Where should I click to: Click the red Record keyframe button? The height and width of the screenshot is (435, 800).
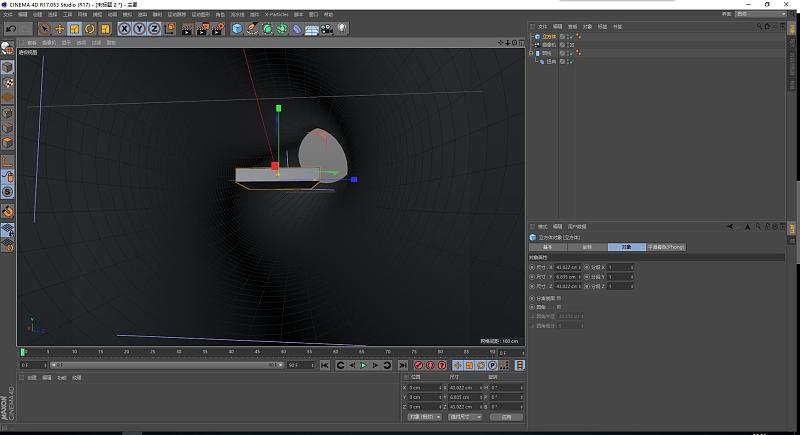(418, 366)
